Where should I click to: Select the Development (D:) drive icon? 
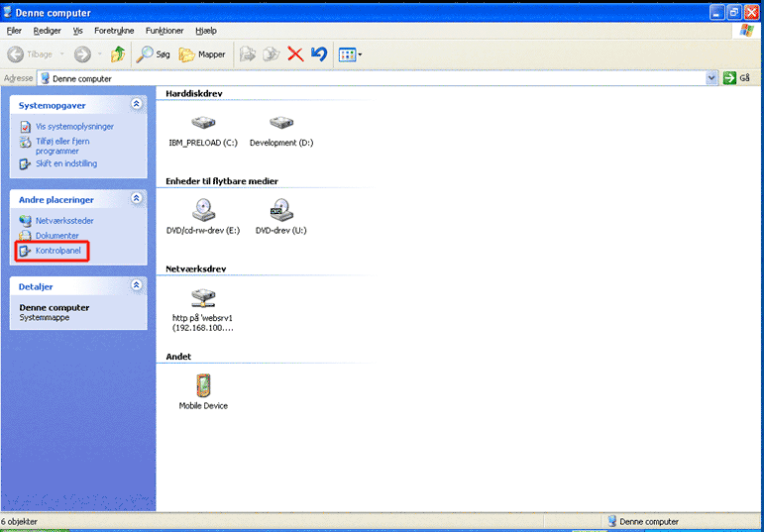(281, 122)
